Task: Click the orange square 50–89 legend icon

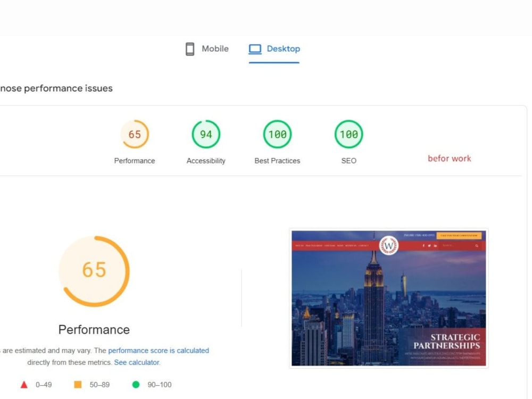Action: 78,385
